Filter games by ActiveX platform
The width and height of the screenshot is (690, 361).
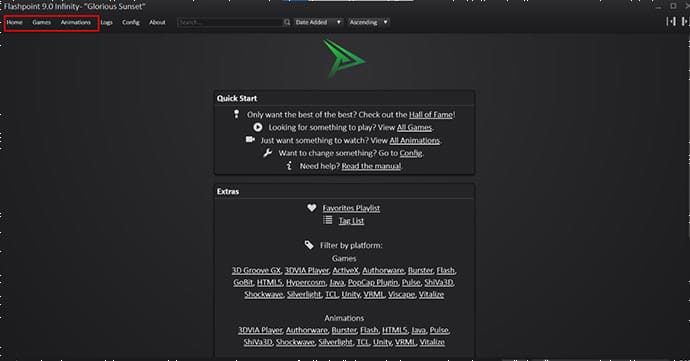coord(345,270)
